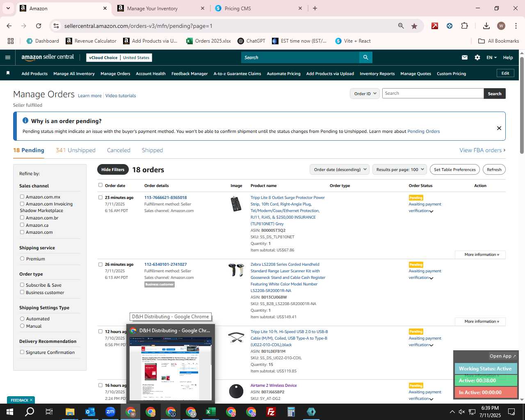Open View FBA orders link
Viewport: 525px width, 420px height.
pyautogui.click(x=482, y=150)
